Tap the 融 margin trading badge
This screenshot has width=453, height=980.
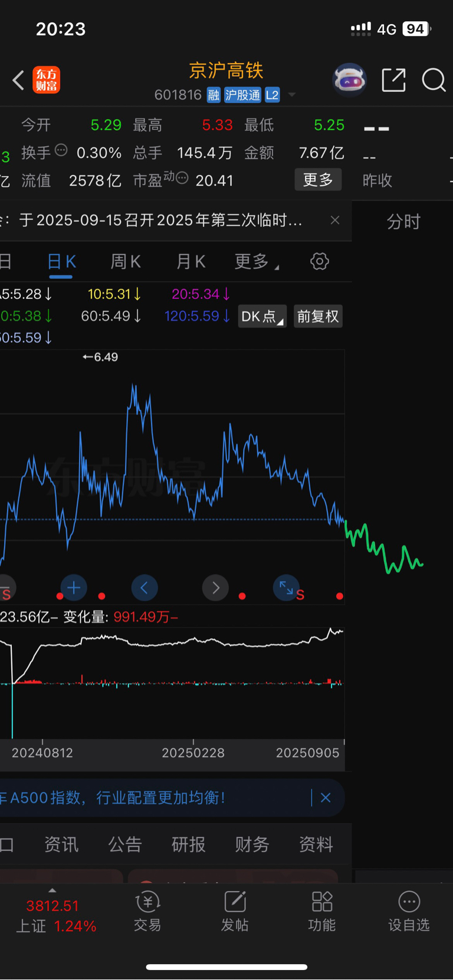[x=214, y=95]
